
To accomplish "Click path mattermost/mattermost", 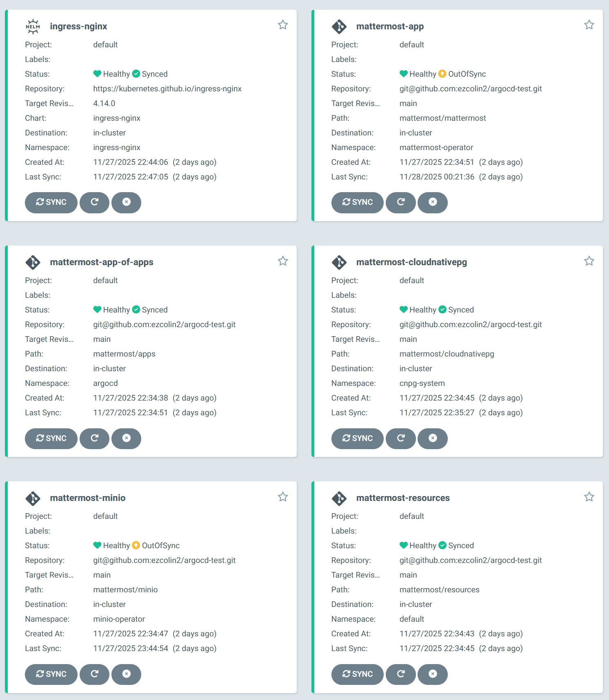I will 442,118.
